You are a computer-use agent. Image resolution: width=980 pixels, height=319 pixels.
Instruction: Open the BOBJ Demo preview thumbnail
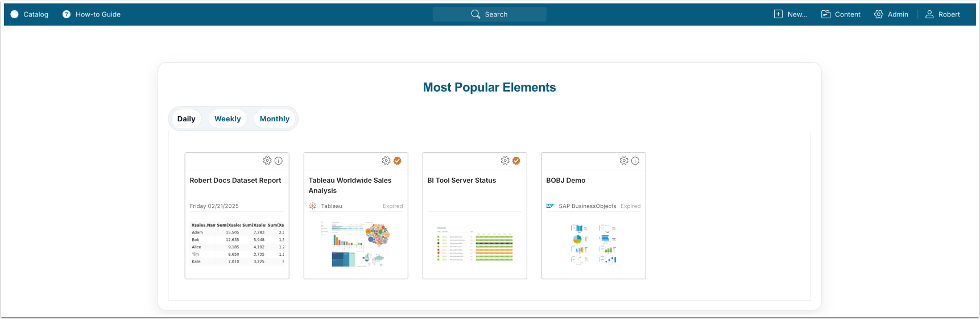tap(593, 244)
